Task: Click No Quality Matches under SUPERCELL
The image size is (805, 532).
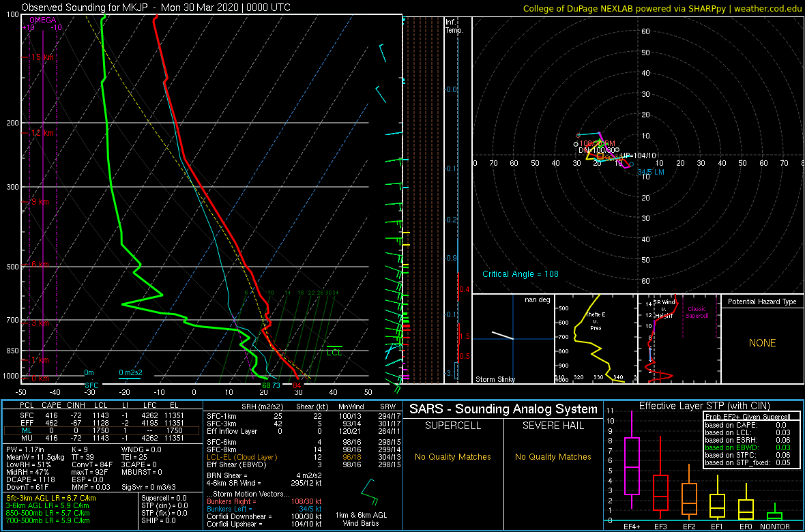Action: (x=453, y=456)
